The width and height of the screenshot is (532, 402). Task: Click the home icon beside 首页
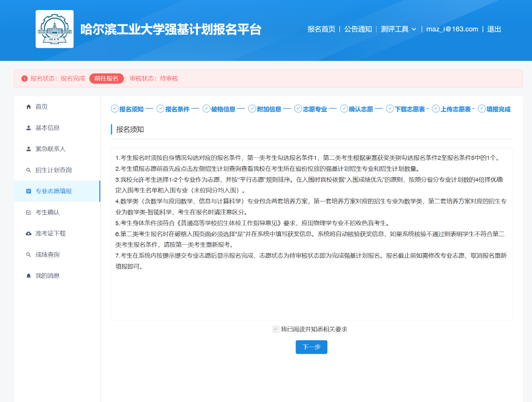point(29,107)
